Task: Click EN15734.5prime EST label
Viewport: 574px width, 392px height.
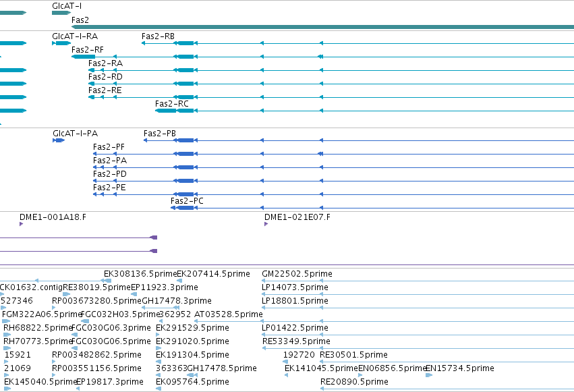Action: pyautogui.click(x=460, y=368)
